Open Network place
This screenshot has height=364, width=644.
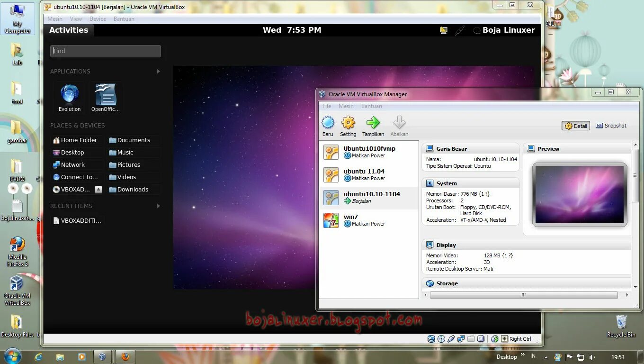coord(69,165)
